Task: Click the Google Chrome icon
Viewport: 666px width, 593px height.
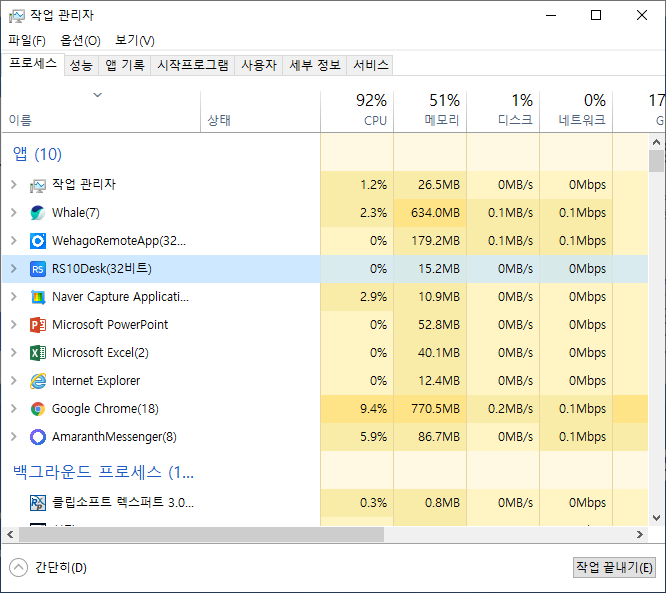Action: (x=38, y=409)
